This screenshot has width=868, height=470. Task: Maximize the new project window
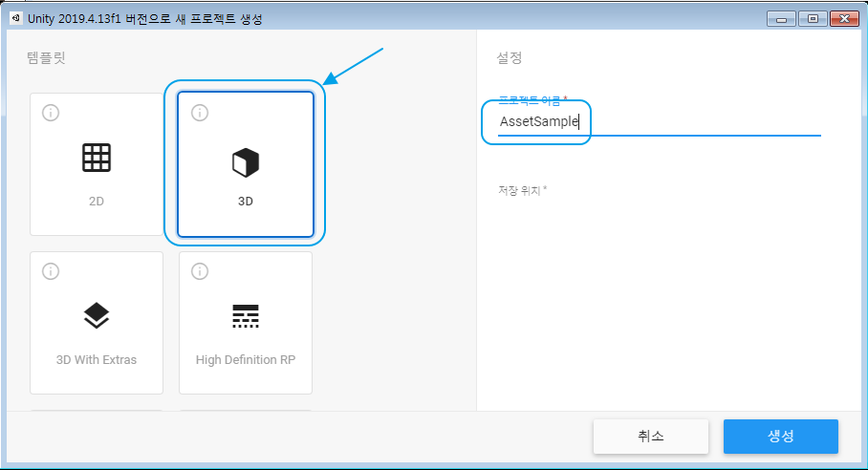[813, 19]
